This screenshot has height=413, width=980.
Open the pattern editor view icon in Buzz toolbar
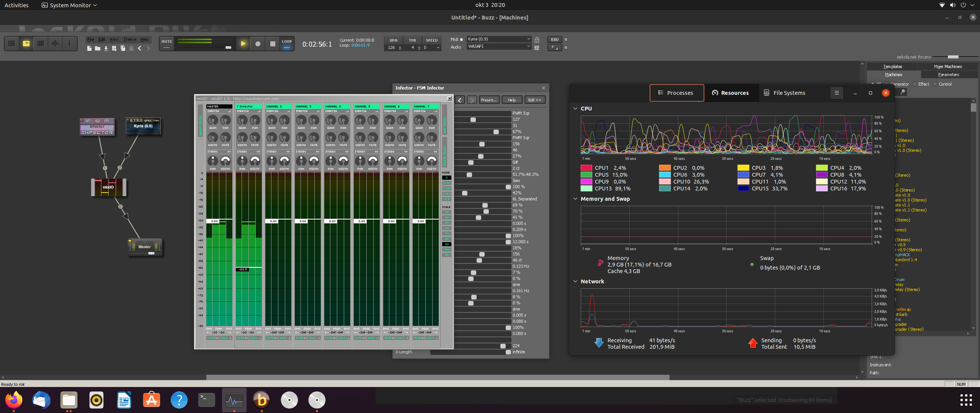click(x=12, y=44)
